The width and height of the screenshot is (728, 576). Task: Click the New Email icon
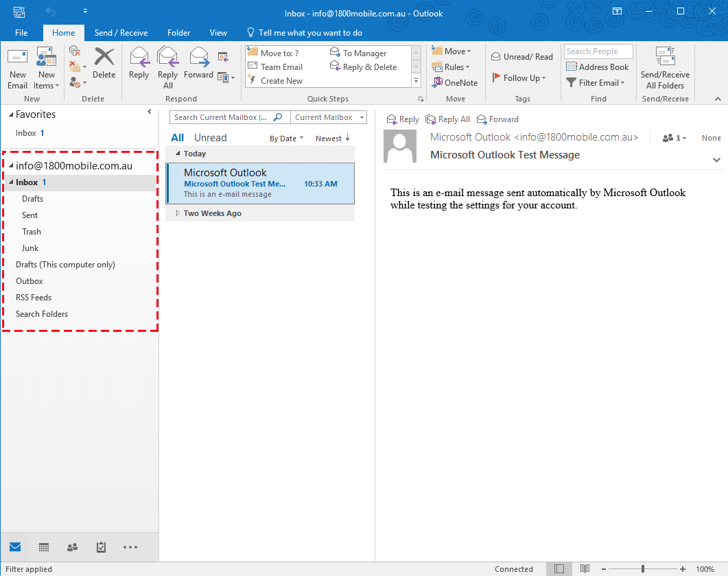click(x=18, y=69)
